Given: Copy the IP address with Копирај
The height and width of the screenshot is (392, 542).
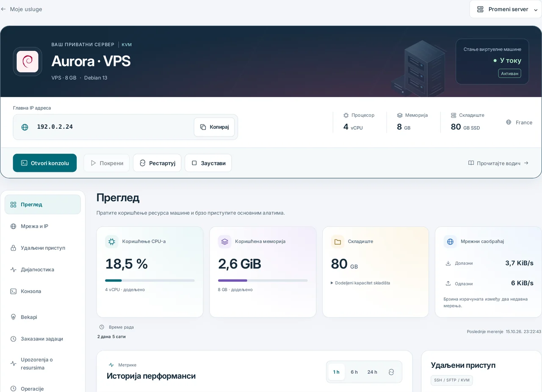Looking at the screenshot, I should [214, 127].
